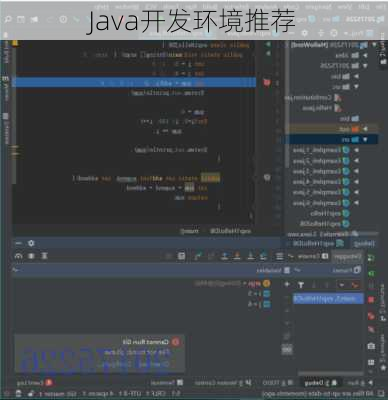Click the Search Everywhere magnifier icon

[8, 19]
